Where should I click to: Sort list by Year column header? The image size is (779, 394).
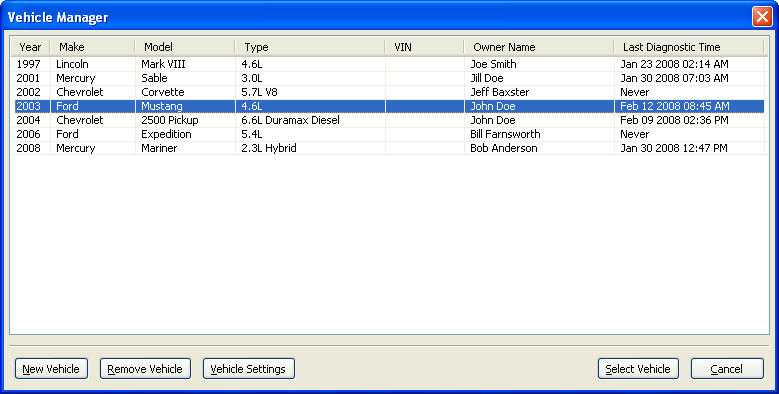pos(30,47)
